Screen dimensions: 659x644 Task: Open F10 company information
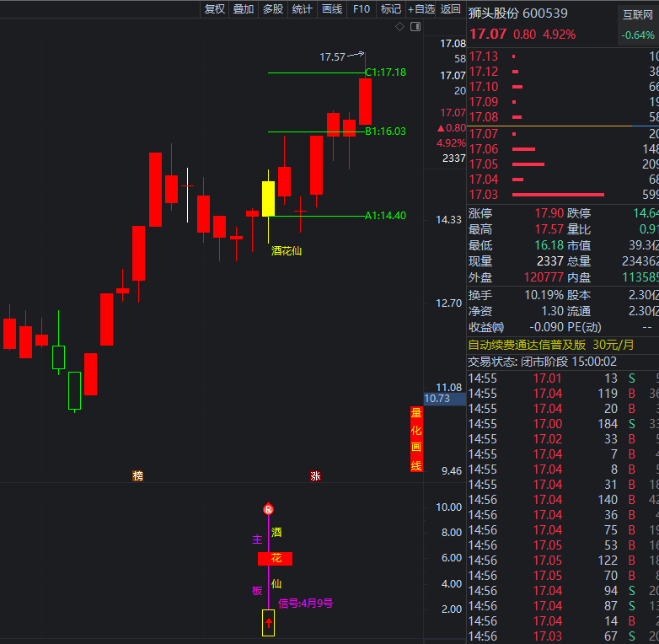pos(362,9)
